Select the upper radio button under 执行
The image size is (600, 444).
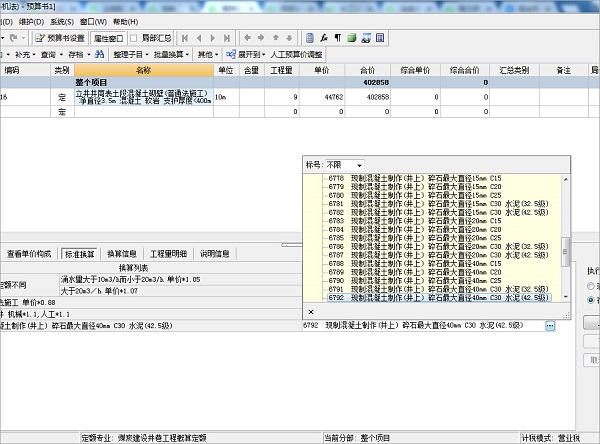[589, 285]
